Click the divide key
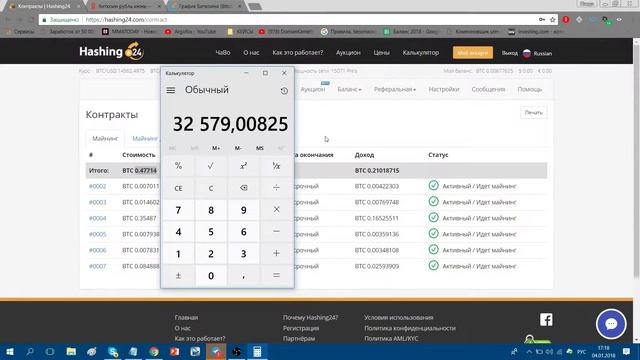 (x=276, y=188)
